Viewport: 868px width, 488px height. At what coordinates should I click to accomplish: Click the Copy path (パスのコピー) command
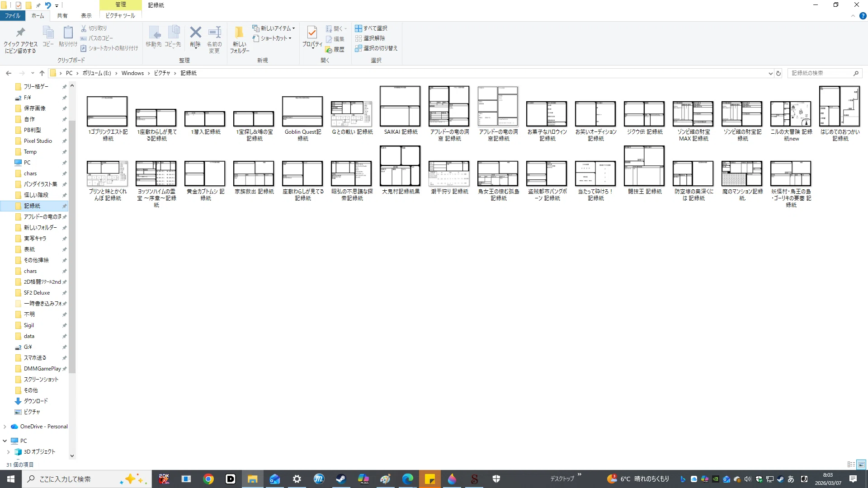click(97, 38)
